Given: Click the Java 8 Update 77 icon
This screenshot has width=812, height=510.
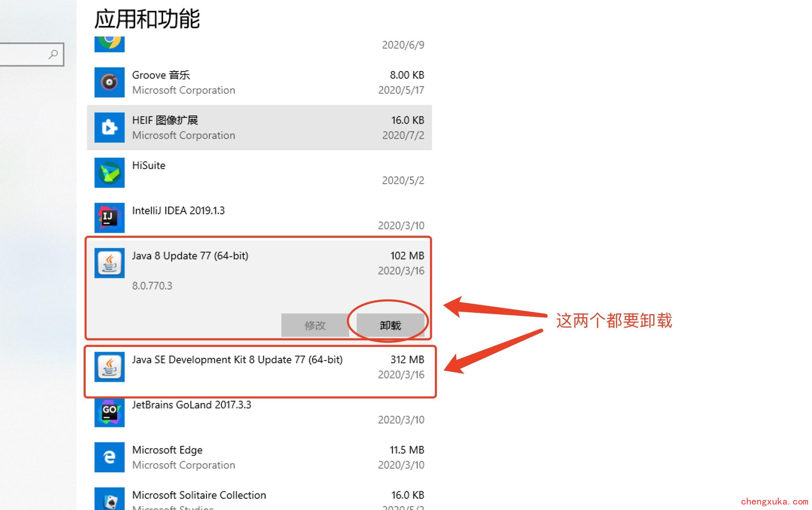Looking at the screenshot, I should (110, 263).
